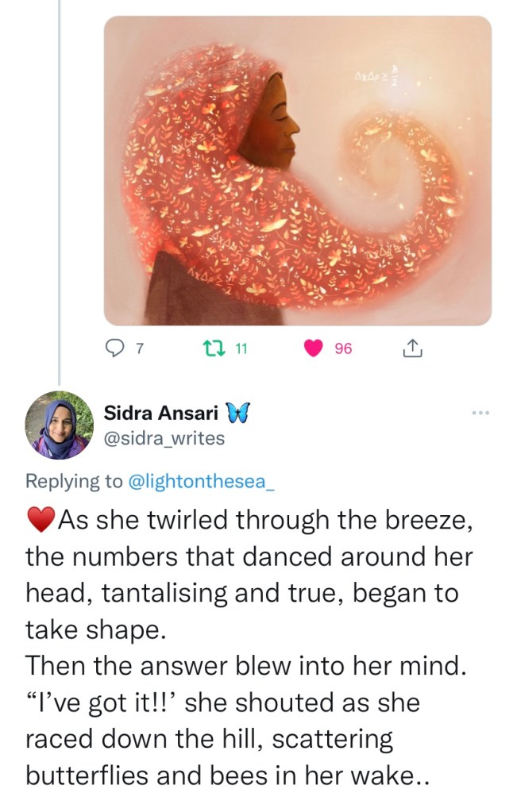Enlarge the red headscarf illustration
Screen dimensions: 517x812
point(298,171)
